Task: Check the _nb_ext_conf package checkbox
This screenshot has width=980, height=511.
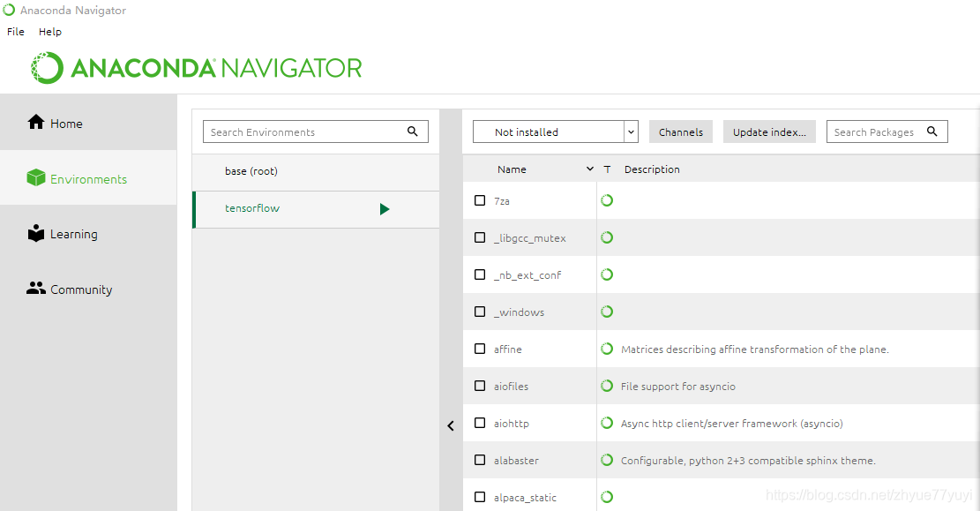Action: click(480, 274)
